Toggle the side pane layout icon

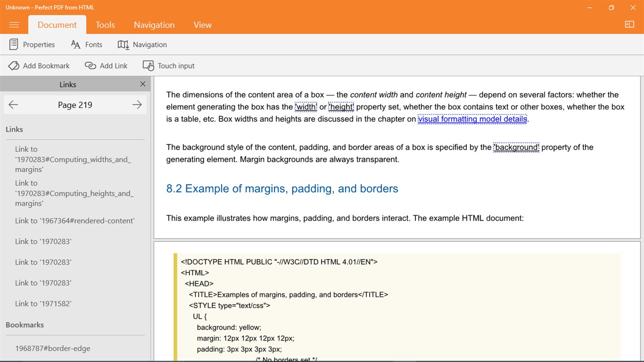[629, 24]
